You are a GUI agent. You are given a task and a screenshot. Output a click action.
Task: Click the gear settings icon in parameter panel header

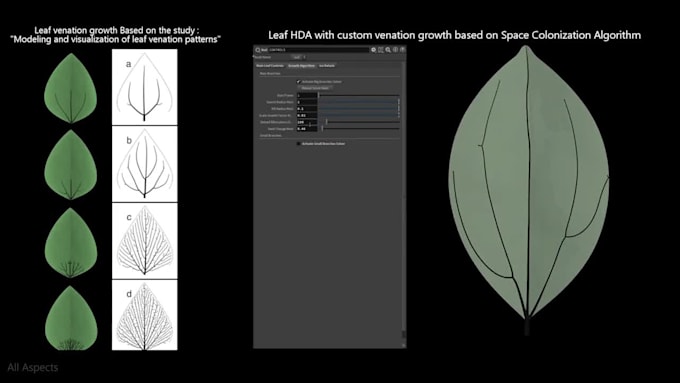tap(373, 50)
